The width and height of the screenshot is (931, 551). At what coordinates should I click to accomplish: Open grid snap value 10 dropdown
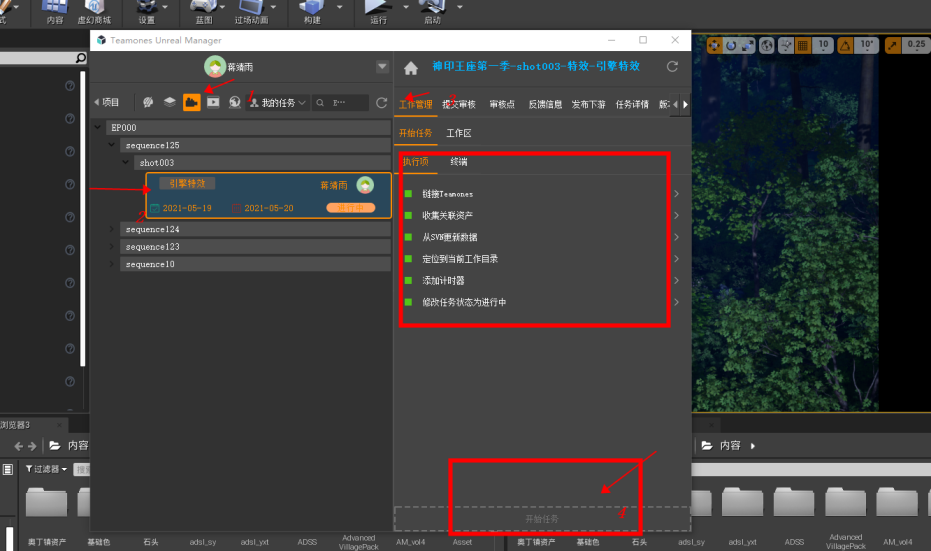823,45
